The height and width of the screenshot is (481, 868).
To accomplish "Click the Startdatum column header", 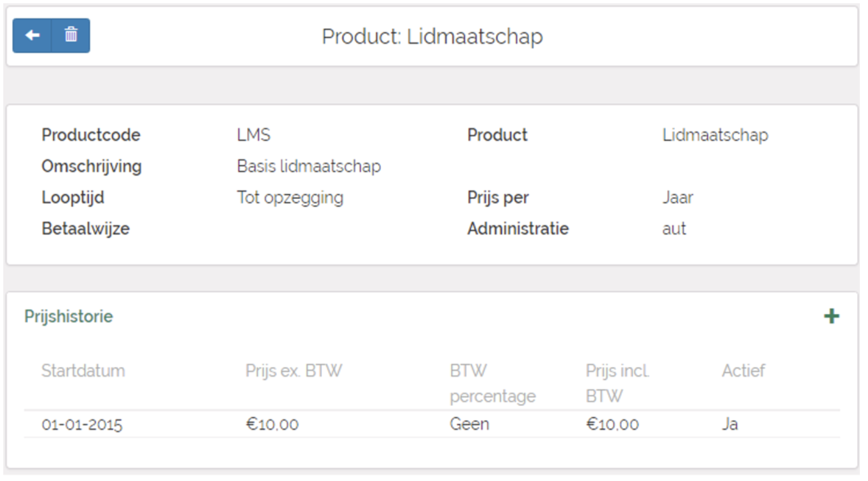I will pos(83,371).
